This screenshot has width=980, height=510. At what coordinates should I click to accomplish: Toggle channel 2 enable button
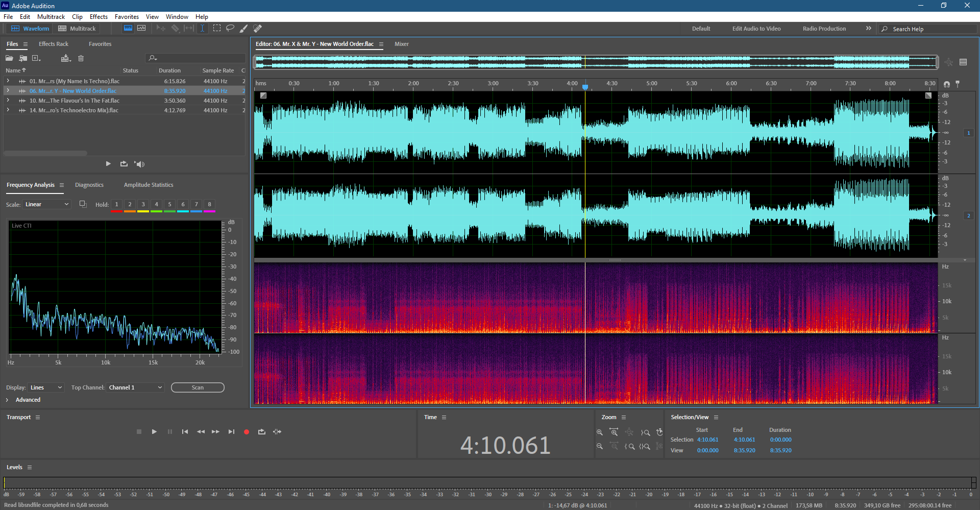968,215
